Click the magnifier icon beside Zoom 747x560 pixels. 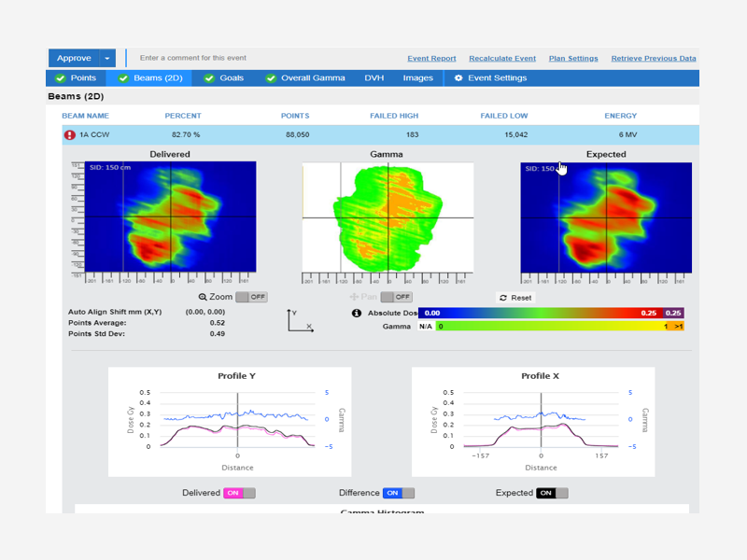point(203,297)
